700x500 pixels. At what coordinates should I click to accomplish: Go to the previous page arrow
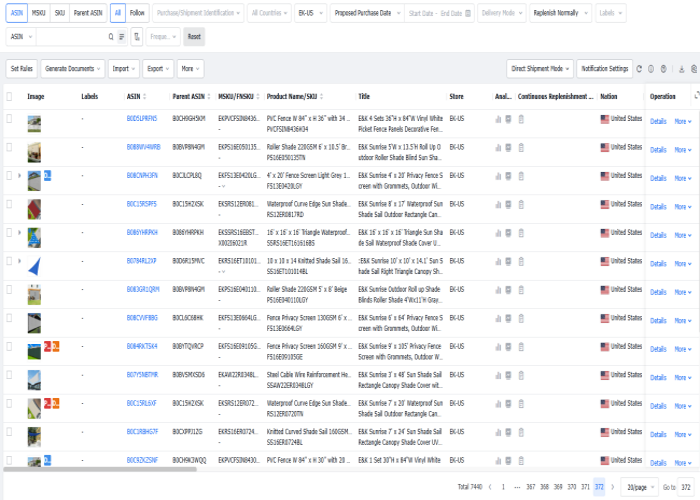pyautogui.click(x=490, y=487)
